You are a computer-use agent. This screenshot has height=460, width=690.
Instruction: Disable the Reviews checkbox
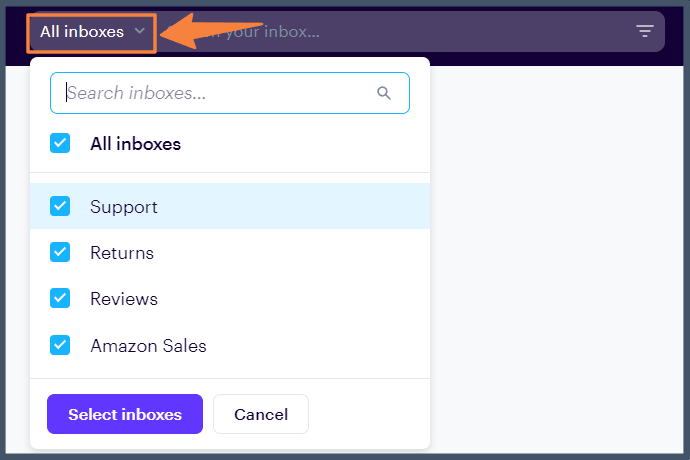[x=60, y=299]
